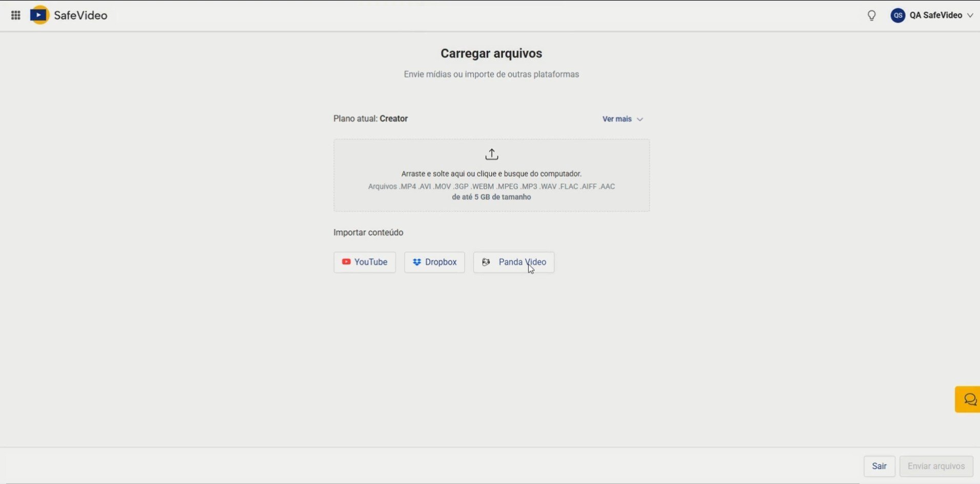980x484 pixels.
Task: Click the SafeVideo brand name text
Action: pos(81,15)
